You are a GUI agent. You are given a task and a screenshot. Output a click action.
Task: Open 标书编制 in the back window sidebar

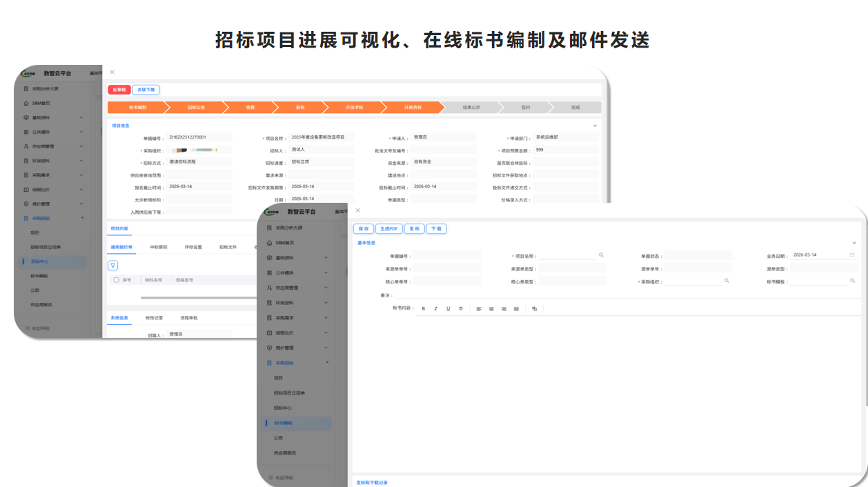pos(39,276)
